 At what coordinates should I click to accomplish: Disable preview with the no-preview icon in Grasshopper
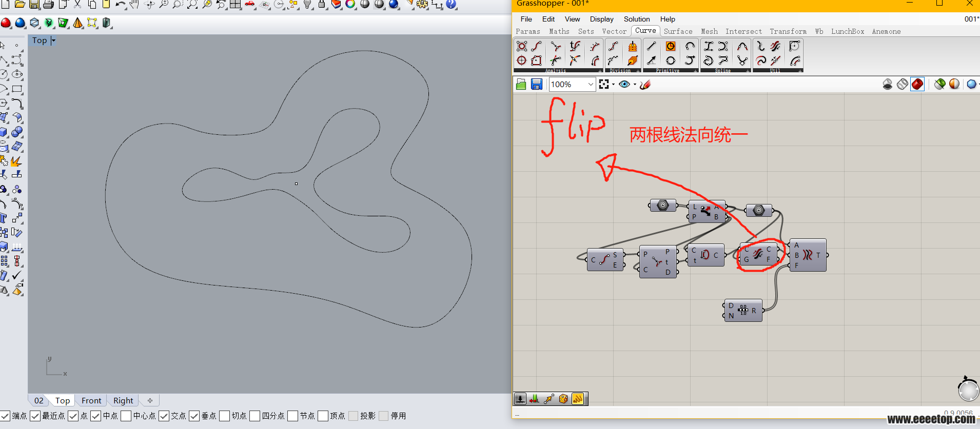tap(888, 84)
